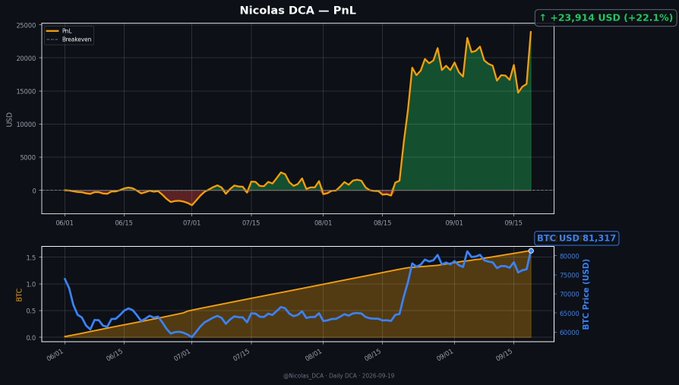Click the rotated 09/15 tick under the BTC chart
The height and width of the screenshot is (385, 679).
(504, 356)
